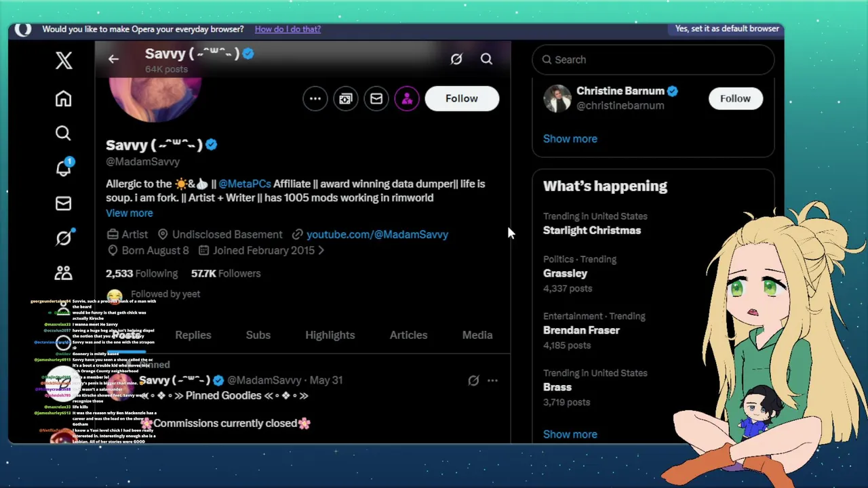
Task: Expand Joined February 2015 details chevron
Action: pyautogui.click(x=321, y=251)
